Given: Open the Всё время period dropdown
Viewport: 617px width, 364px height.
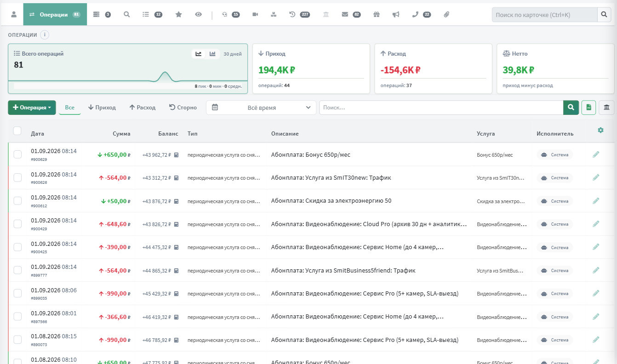Looking at the screenshot, I should [261, 108].
